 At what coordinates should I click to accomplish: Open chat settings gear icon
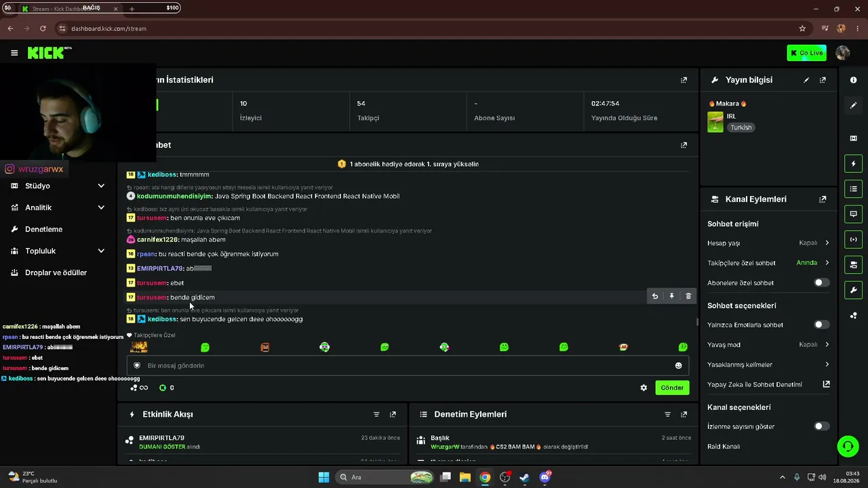tap(644, 388)
